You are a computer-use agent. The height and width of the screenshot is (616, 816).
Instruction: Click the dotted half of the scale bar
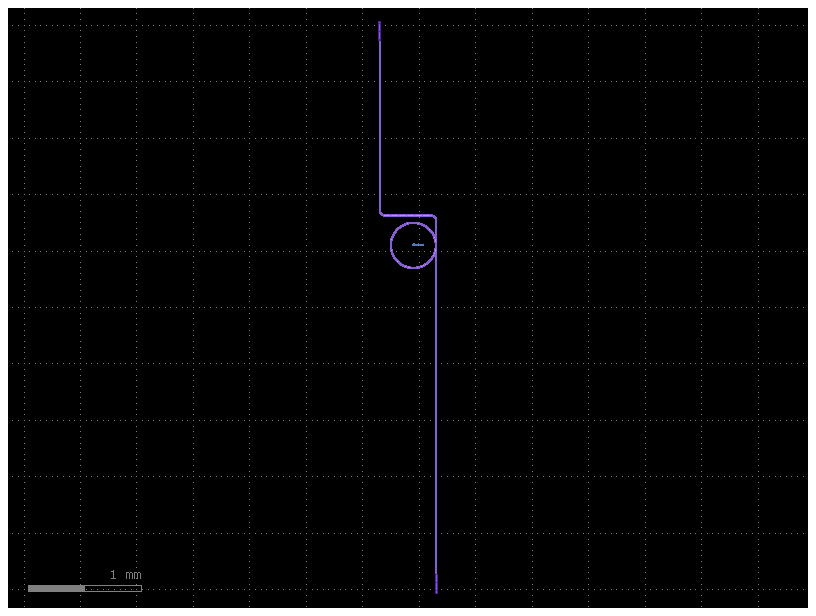click(x=113, y=588)
